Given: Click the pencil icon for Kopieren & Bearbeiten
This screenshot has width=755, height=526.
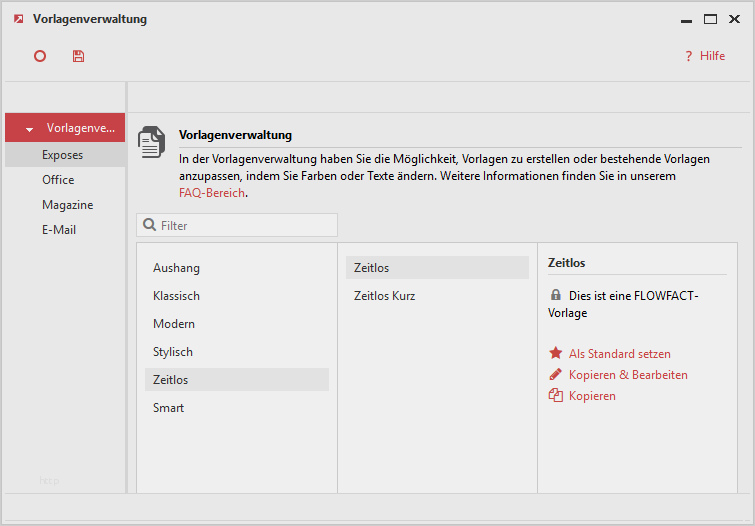Looking at the screenshot, I should pyautogui.click(x=556, y=374).
